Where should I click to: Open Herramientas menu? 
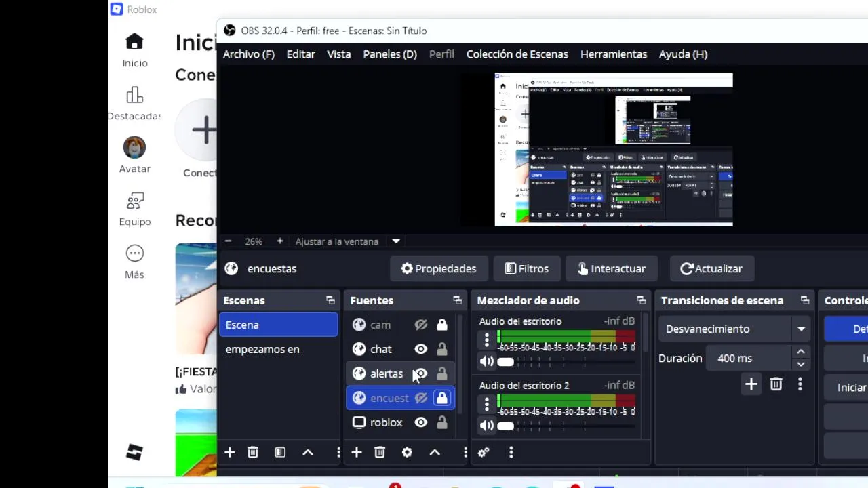(614, 54)
